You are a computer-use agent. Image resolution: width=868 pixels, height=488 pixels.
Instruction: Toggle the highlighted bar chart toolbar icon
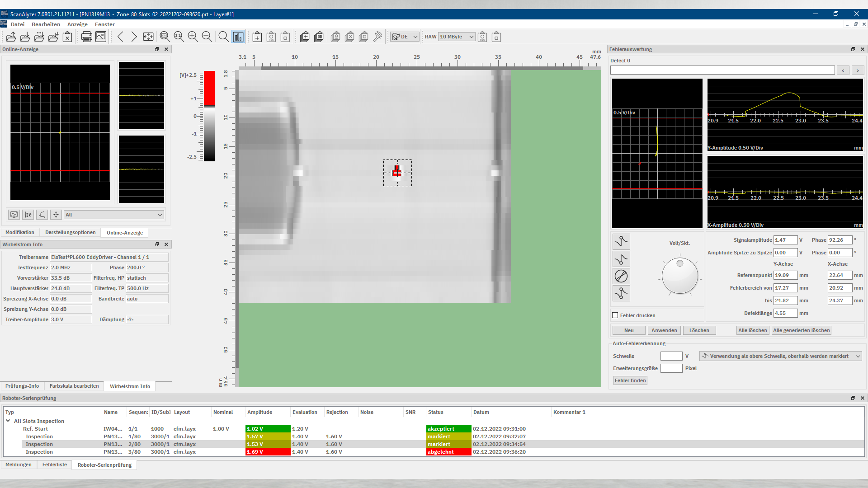(238, 37)
